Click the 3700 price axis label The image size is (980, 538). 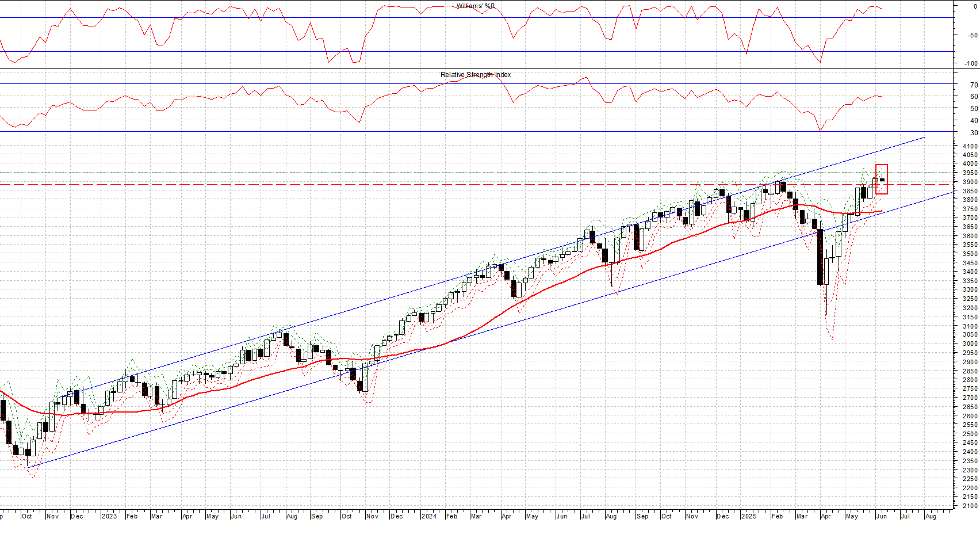click(x=969, y=218)
